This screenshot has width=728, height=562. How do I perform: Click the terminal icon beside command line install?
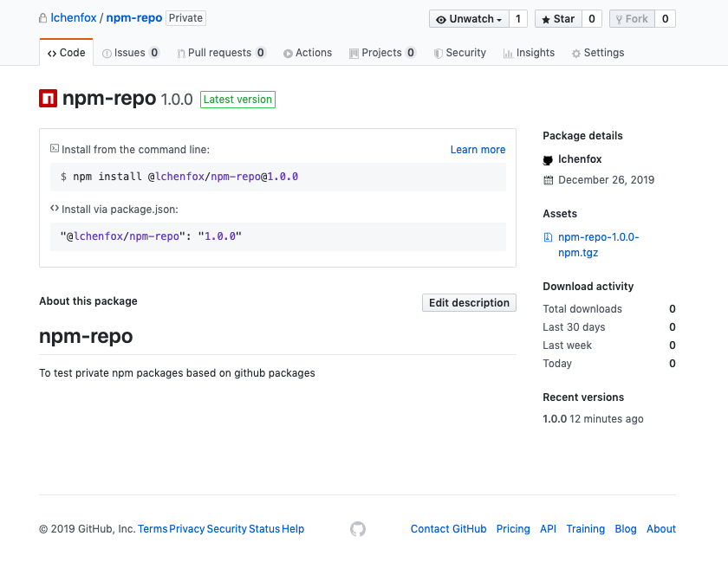(x=55, y=149)
